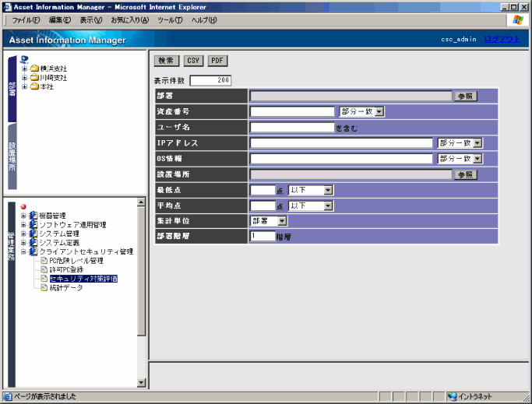The height and width of the screenshot is (404, 532).
Task: Click the システム定義 book icon
Action: point(33,243)
